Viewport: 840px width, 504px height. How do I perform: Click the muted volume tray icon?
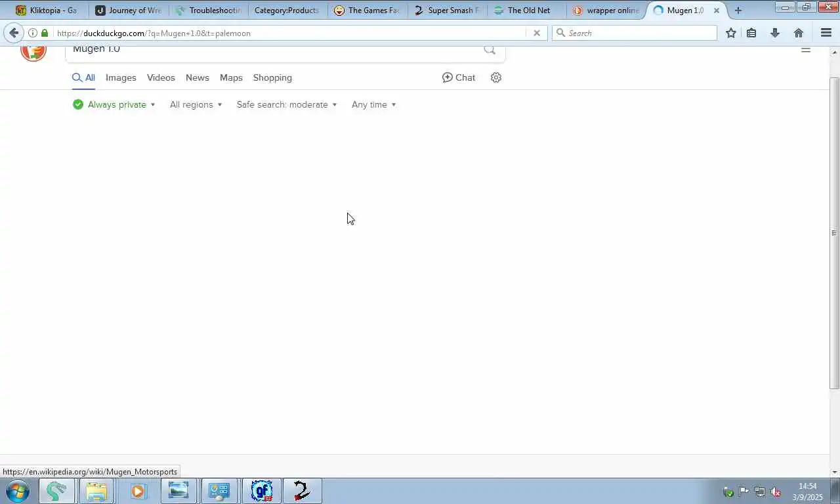(775, 492)
